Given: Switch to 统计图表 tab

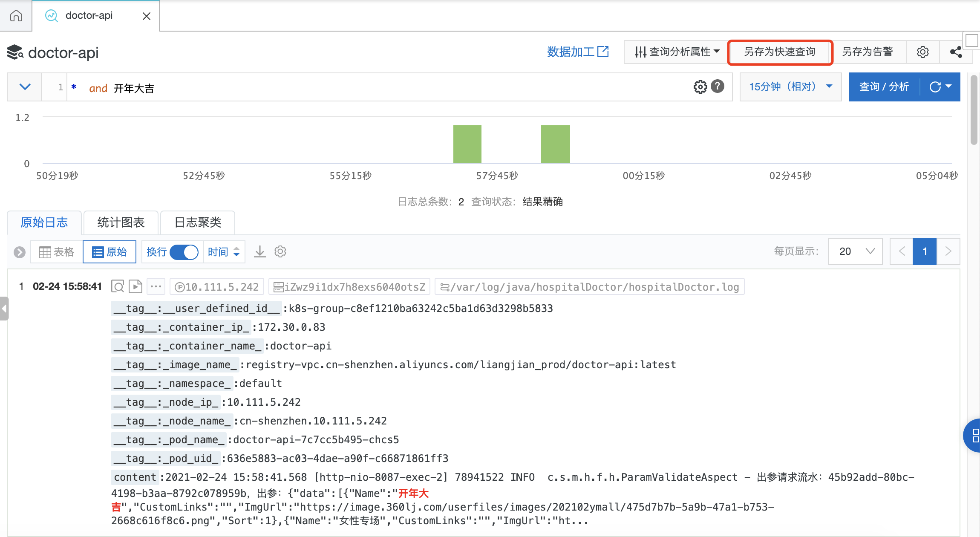Looking at the screenshot, I should 121,222.
